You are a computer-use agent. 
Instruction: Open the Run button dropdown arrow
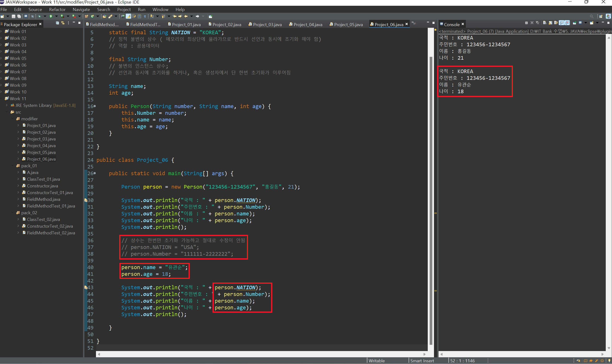(x=56, y=17)
